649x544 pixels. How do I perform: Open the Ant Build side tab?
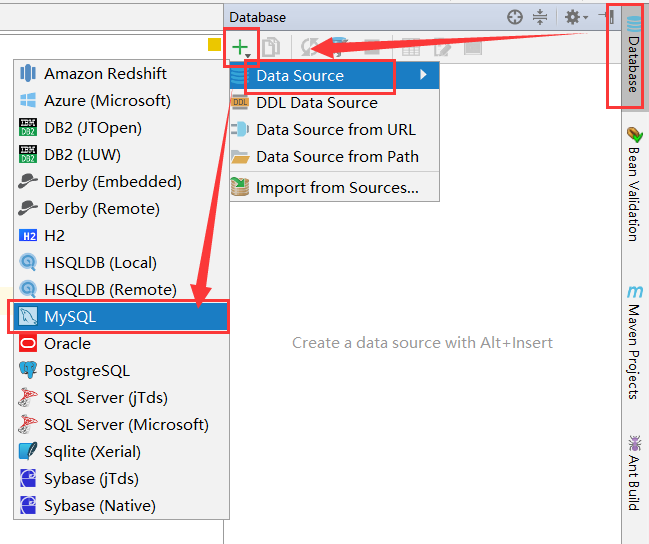click(634, 473)
